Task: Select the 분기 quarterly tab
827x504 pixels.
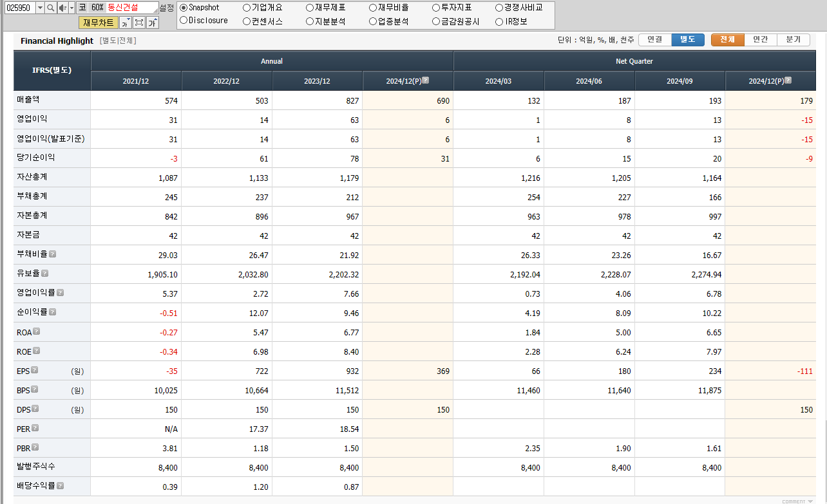Action: [x=794, y=39]
